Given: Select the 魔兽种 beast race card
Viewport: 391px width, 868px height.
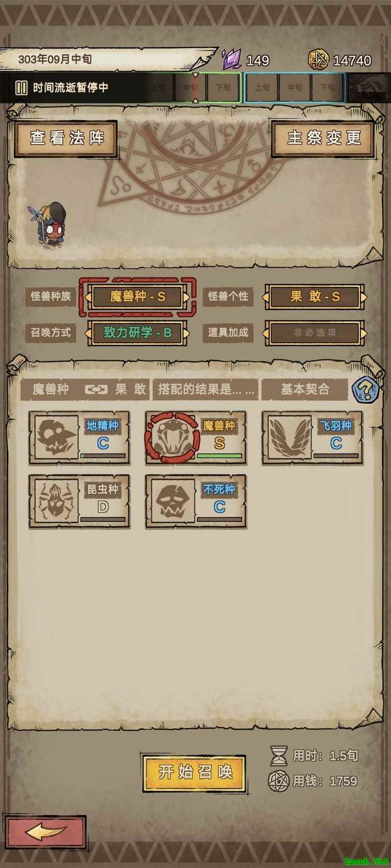Looking at the screenshot, I should pos(196,437).
